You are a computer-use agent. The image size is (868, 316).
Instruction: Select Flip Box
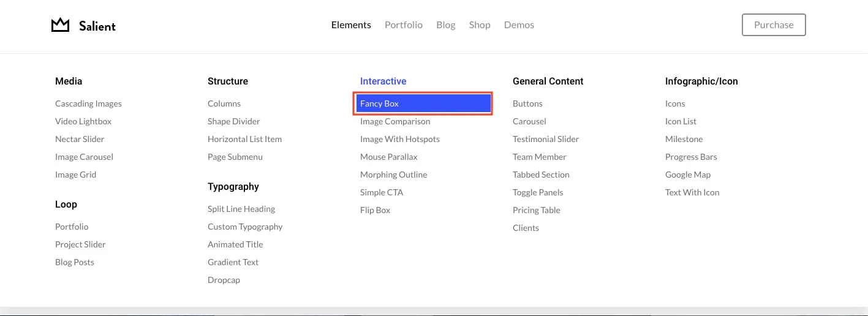tap(375, 210)
